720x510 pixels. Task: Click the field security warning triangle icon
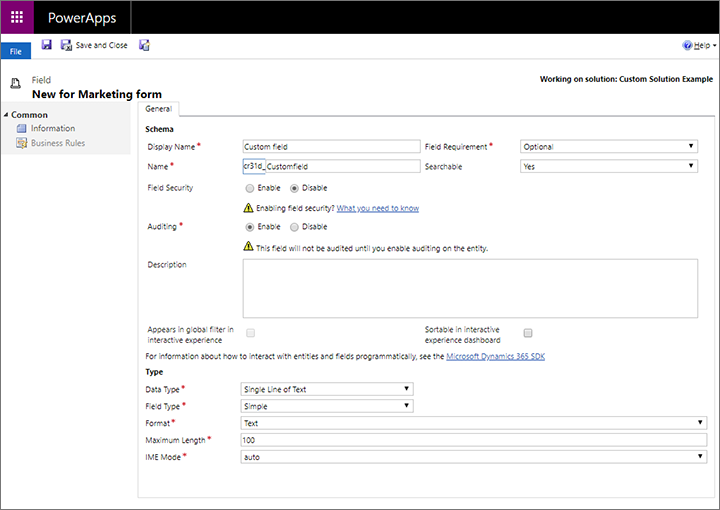coord(248,208)
